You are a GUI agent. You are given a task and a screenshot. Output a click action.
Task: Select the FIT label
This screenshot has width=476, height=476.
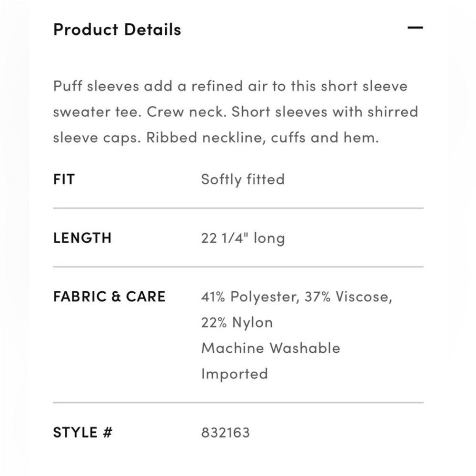tap(64, 179)
